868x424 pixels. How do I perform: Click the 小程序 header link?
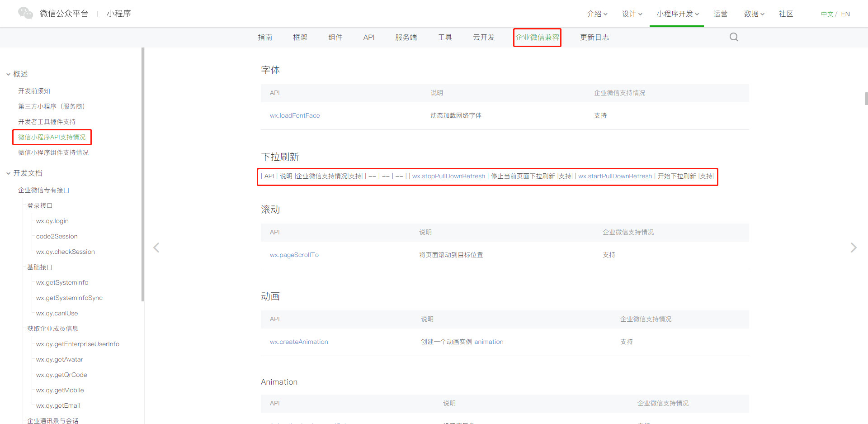click(x=119, y=14)
